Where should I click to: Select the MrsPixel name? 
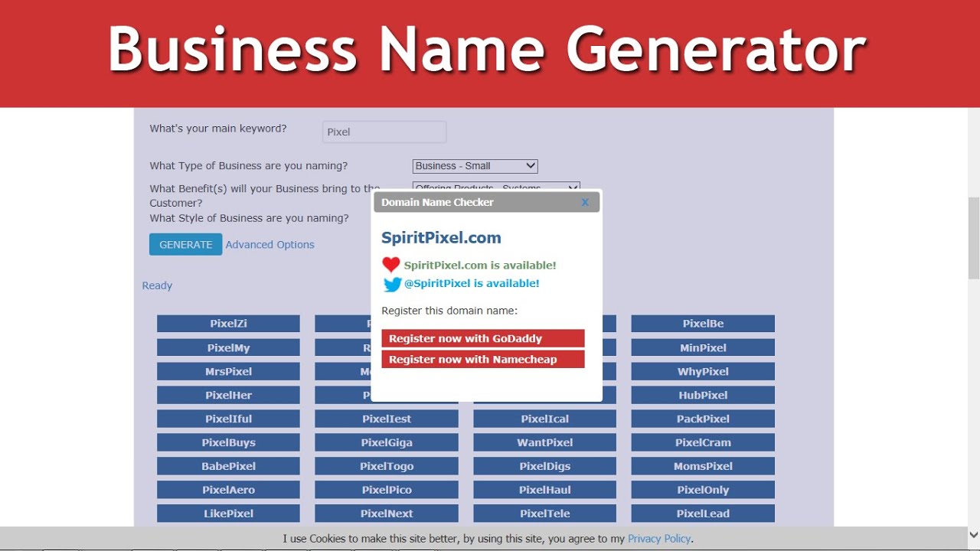[x=228, y=371]
